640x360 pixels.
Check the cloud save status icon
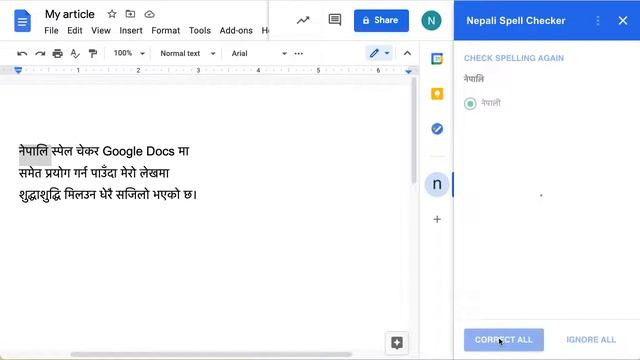coord(149,14)
